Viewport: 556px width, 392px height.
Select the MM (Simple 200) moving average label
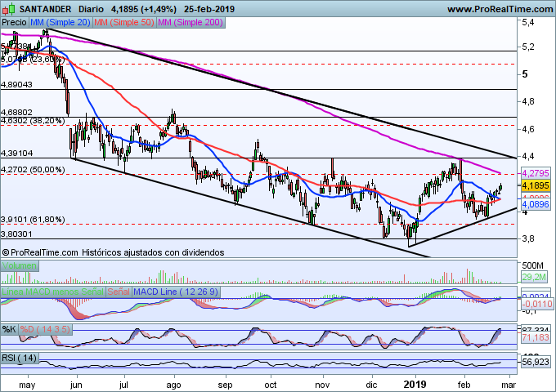tap(191, 23)
